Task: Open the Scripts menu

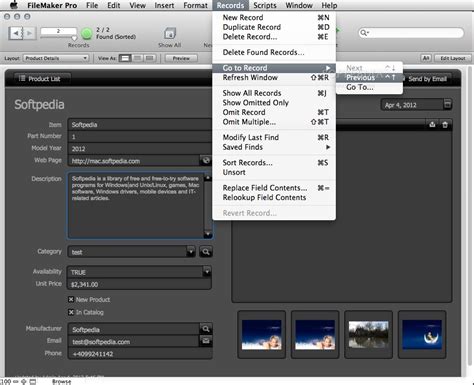Action: (265, 5)
